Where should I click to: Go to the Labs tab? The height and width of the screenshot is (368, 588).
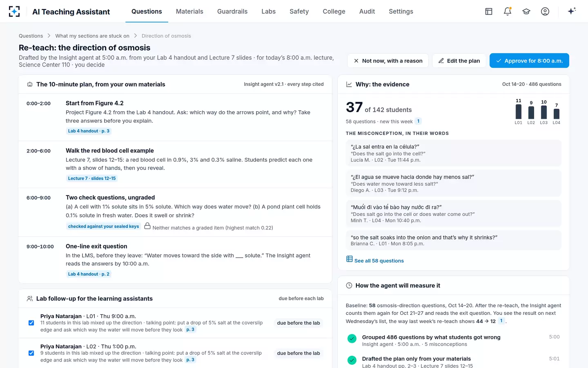click(269, 11)
